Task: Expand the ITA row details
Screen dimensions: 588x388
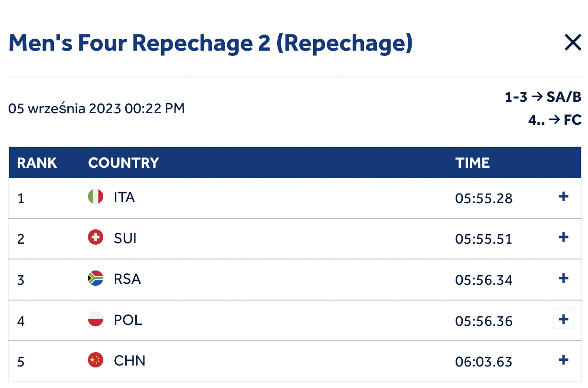Action: [x=564, y=196]
